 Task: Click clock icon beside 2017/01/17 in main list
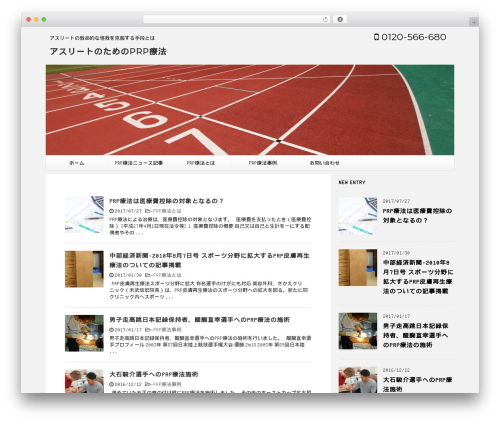[x=111, y=330]
